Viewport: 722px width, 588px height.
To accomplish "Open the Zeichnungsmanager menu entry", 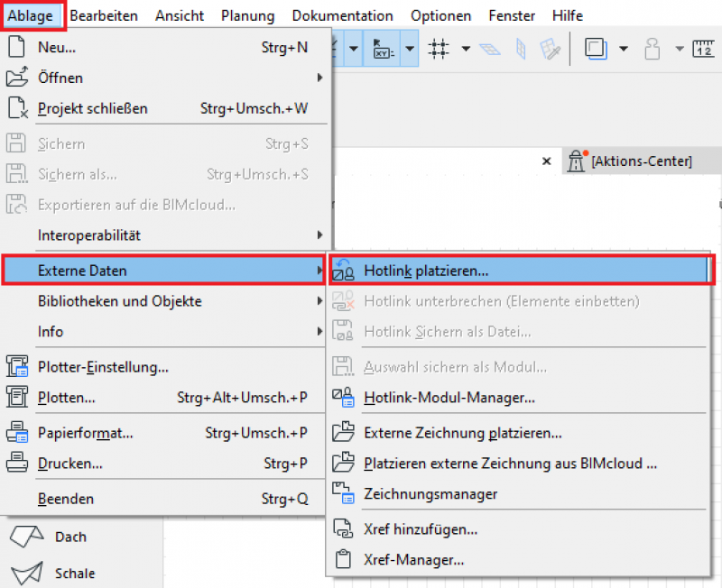I will [430, 493].
